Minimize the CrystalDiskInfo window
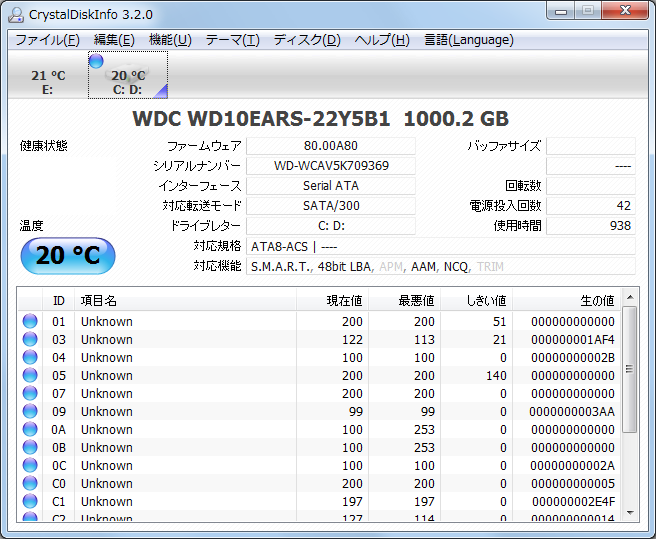 tap(561, 10)
